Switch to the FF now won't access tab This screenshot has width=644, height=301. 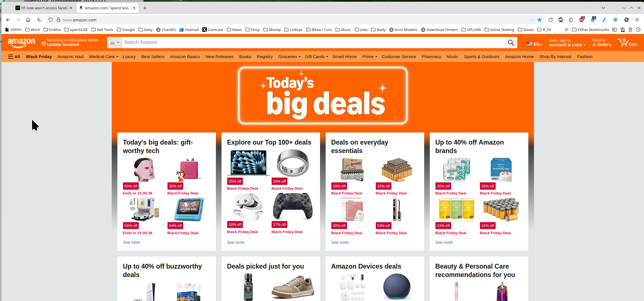point(44,8)
